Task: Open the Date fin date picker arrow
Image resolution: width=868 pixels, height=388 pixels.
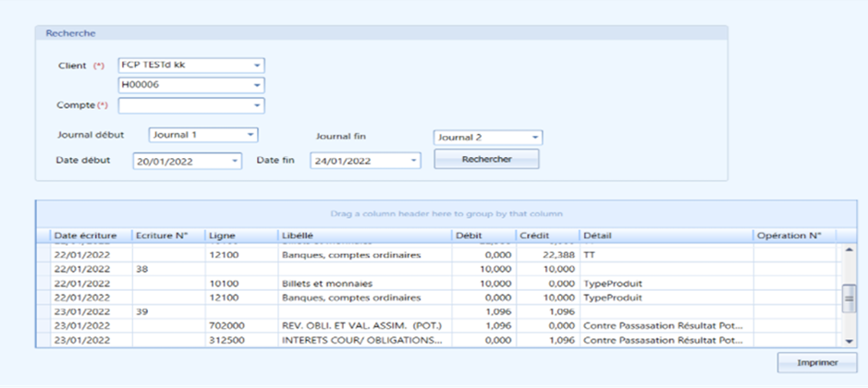Action: point(413,161)
